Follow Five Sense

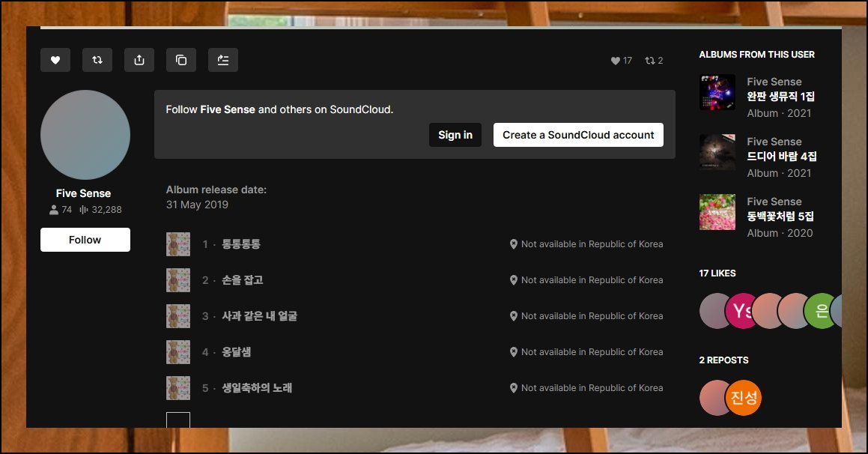85,240
